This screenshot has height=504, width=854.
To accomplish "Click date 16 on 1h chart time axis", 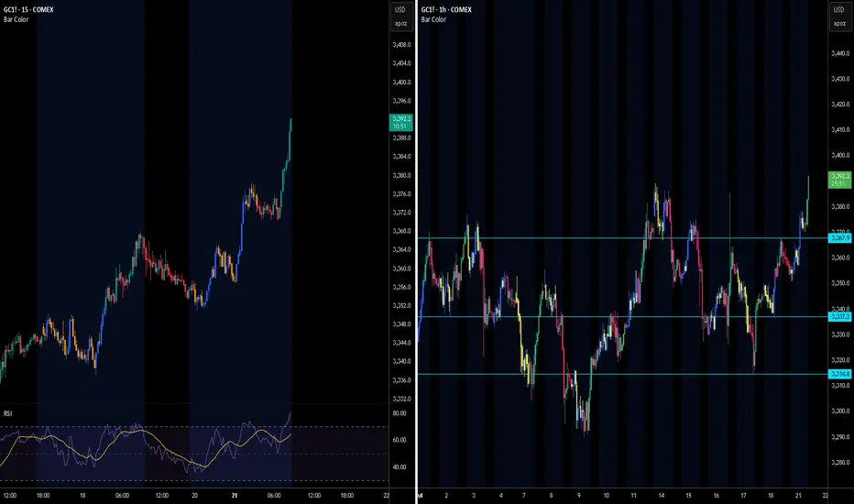I will coord(717,495).
